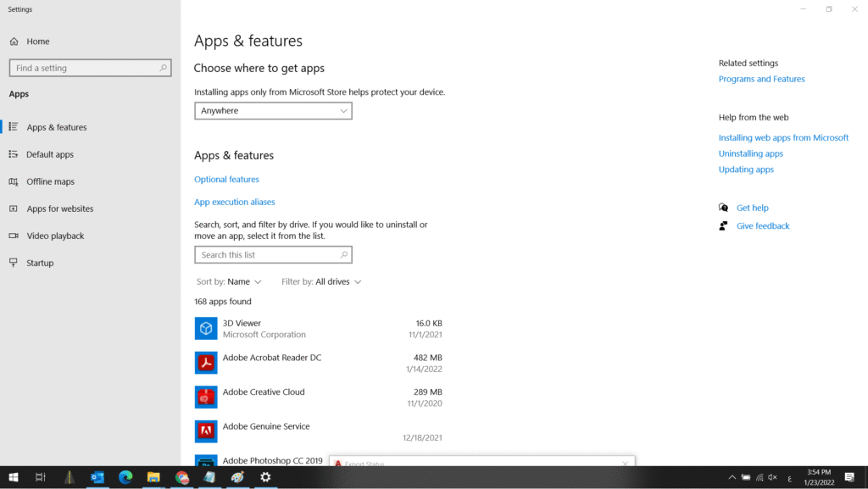Open Microsoft Edge from the taskbar
The image size is (868, 489).
(125, 477)
